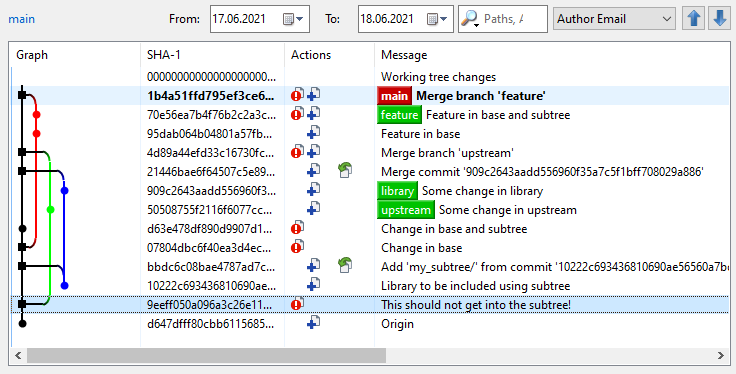Select 'Feature in base and subtree' message
The width and height of the screenshot is (736, 374).
498,115
